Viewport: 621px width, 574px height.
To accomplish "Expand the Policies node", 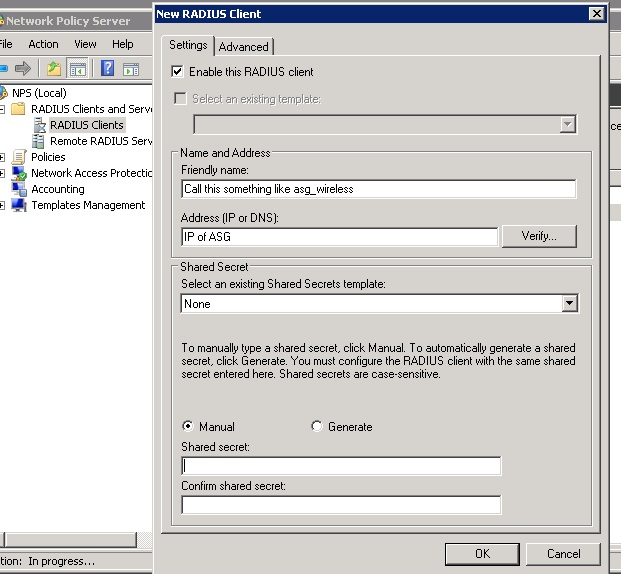I will [x=2, y=157].
